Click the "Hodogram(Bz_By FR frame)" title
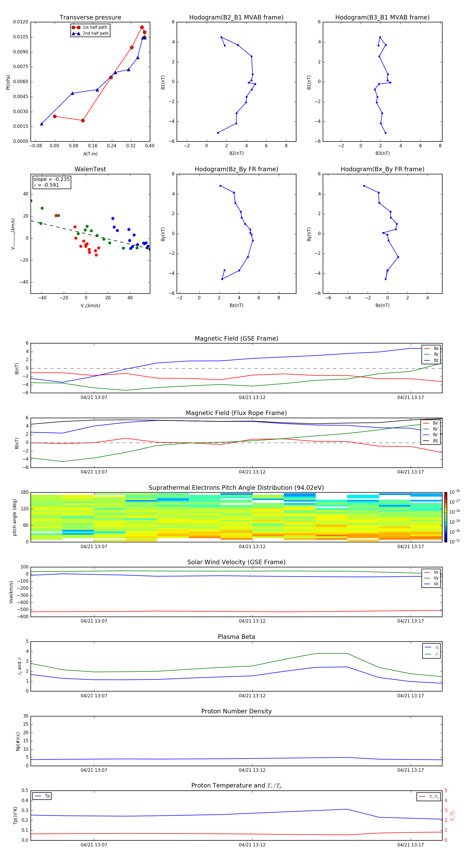Image resolution: width=473 pixels, height=868 pixels. 236,169
